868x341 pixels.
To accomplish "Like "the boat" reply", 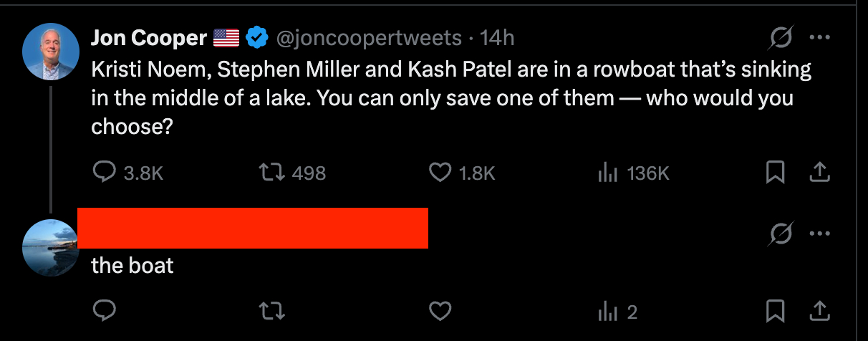I will click(x=440, y=311).
